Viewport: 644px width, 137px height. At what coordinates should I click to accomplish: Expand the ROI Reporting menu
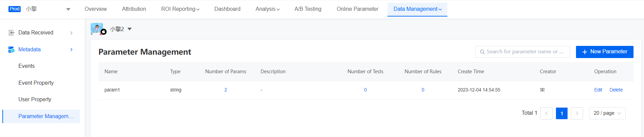tap(180, 9)
